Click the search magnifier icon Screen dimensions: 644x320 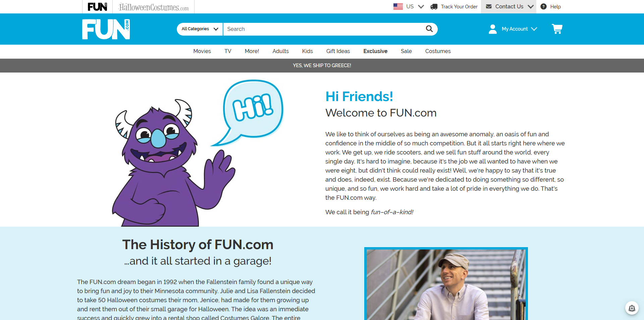click(x=429, y=29)
